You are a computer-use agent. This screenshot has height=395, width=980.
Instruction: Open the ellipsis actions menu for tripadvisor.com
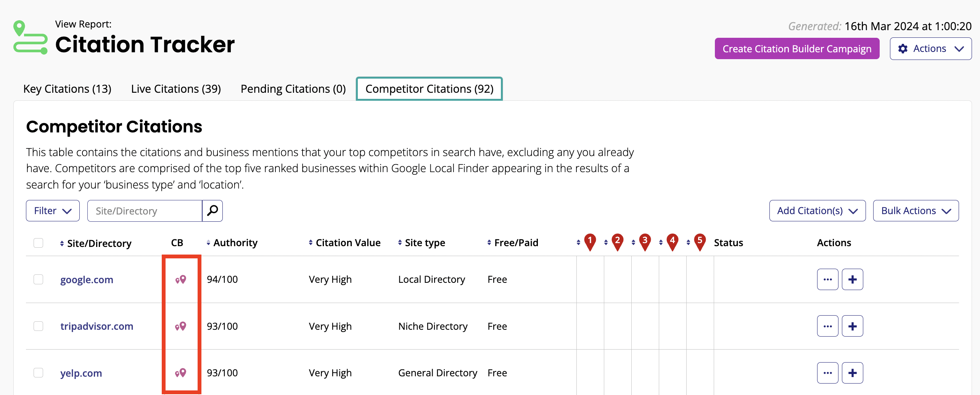point(827,326)
